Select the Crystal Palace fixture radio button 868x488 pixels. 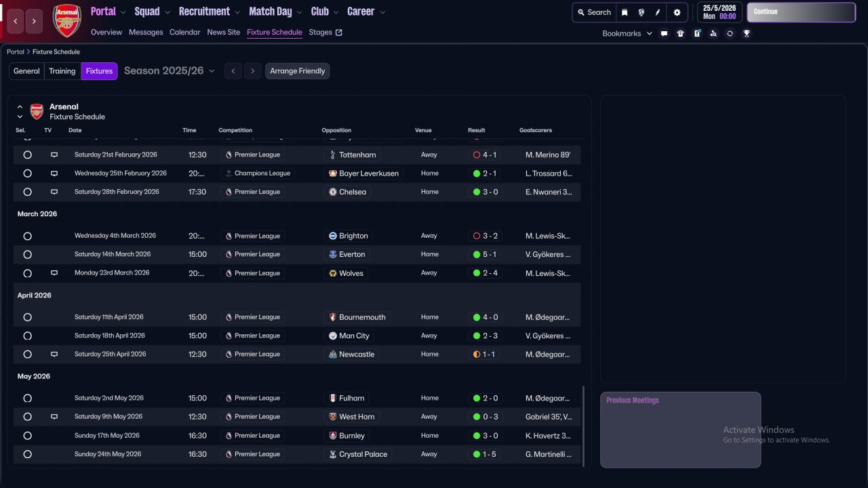click(27, 454)
